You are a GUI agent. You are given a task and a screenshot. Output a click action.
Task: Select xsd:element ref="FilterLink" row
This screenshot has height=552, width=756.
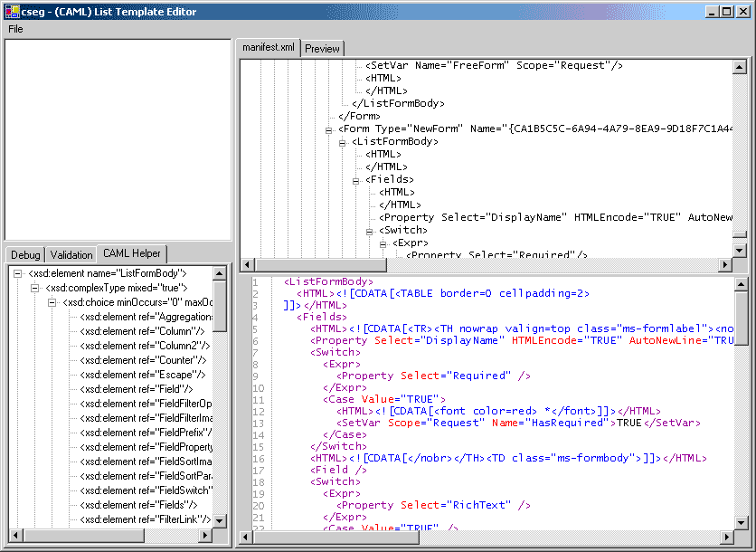(145, 519)
